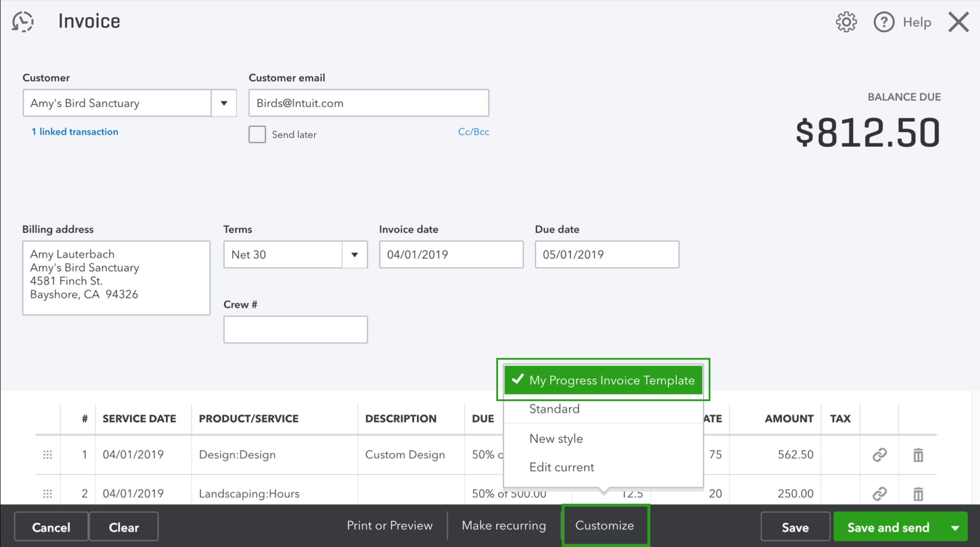Open recent transactions with the clock icon
The width and height of the screenshot is (980, 547).
pos(22,21)
